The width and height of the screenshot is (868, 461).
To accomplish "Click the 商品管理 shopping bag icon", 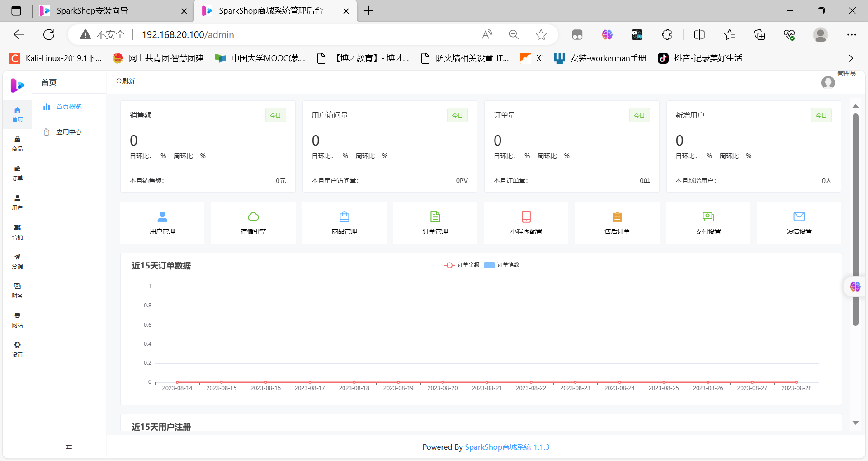I will click(x=344, y=217).
